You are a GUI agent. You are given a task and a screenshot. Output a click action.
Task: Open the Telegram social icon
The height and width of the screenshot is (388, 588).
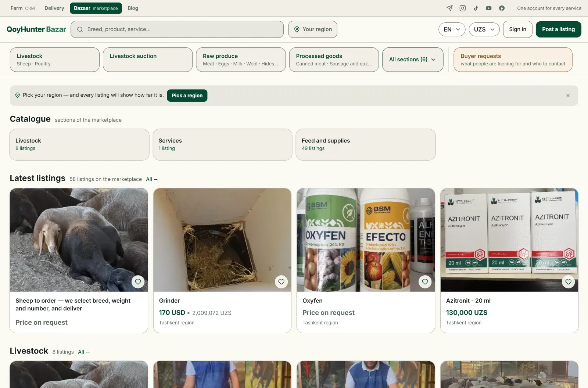click(449, 8)
